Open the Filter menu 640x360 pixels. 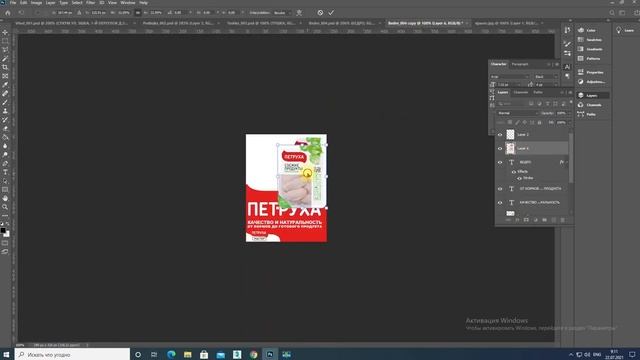[90, 2]
